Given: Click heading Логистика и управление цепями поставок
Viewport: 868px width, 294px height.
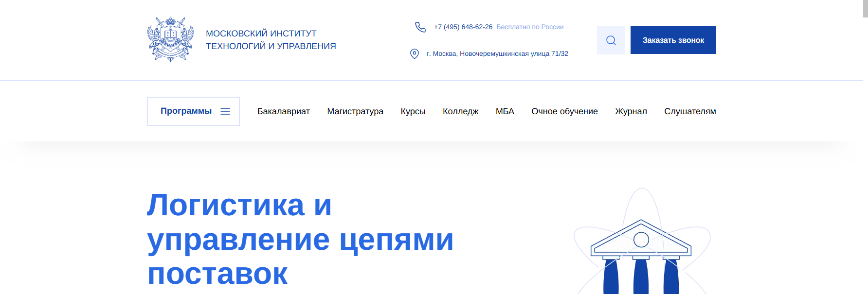Looking at the screenshot, I should coord(300,240).
